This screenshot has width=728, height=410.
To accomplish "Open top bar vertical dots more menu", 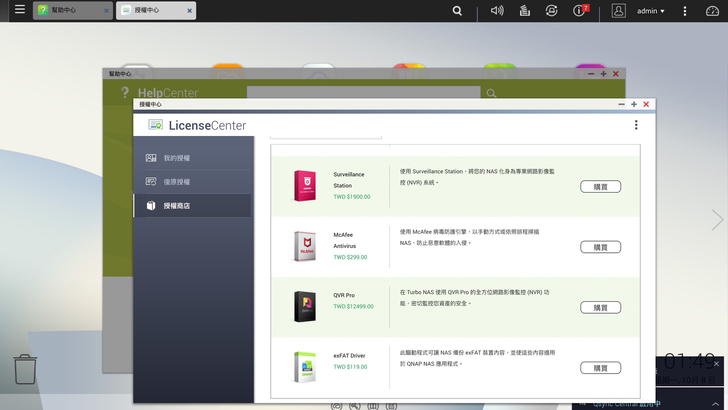I will pyautogui.click(x=685, y=11).
